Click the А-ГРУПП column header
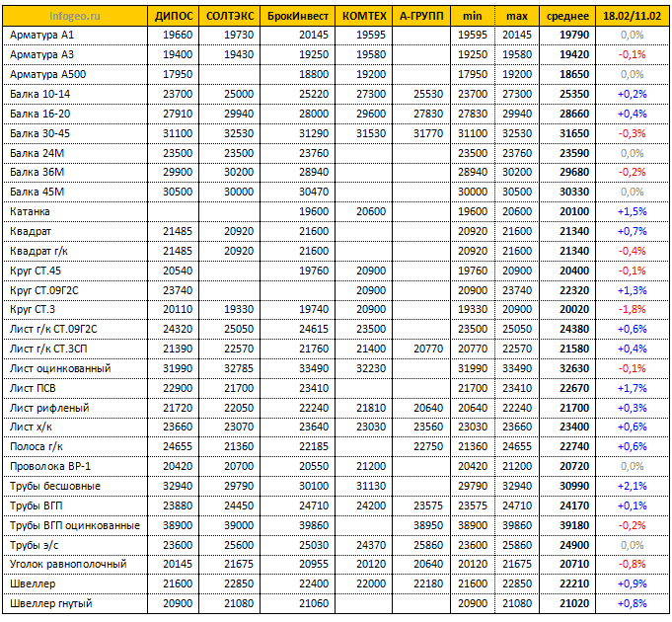The image size is (672, 622). tap(421, 16)
